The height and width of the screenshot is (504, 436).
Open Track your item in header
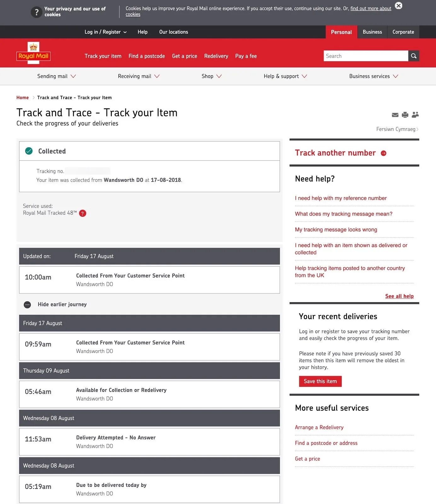point(103,56)
